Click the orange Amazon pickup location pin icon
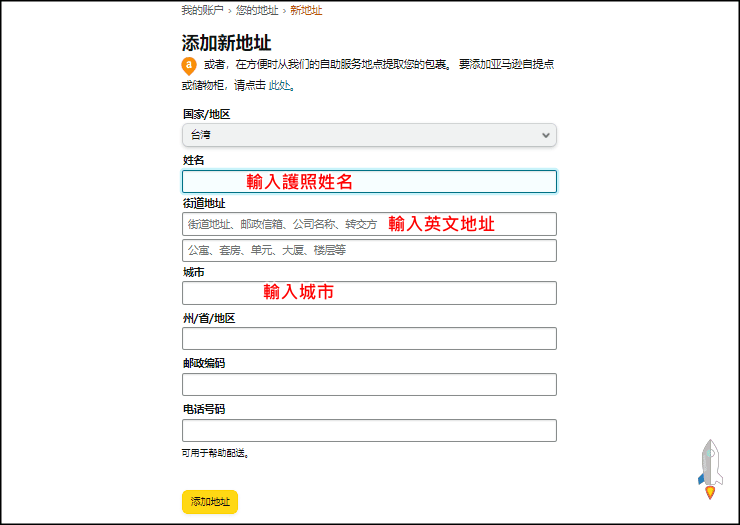This screenshot has height=525, width=740. pos(188,66)
